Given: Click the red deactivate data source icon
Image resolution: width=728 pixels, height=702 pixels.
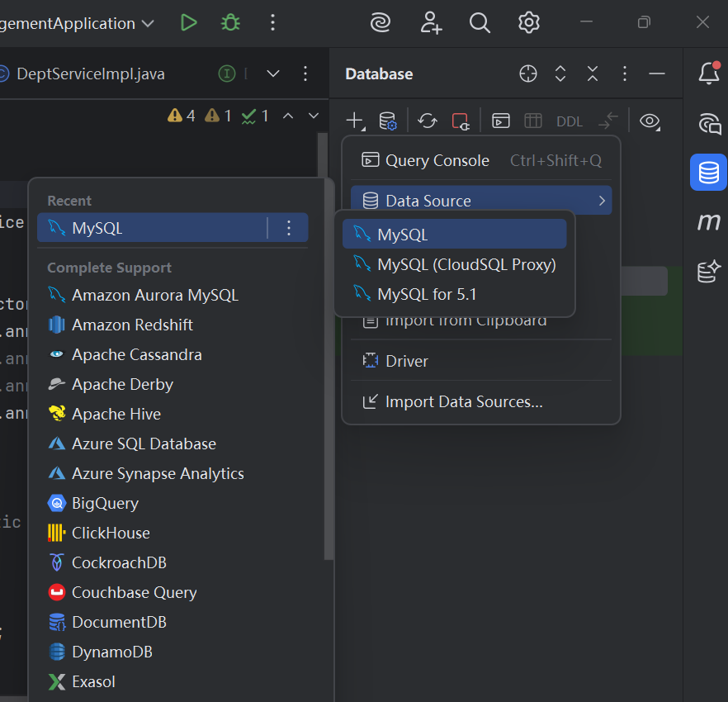Looking at the screenshot, I should [x=460, y=121].
